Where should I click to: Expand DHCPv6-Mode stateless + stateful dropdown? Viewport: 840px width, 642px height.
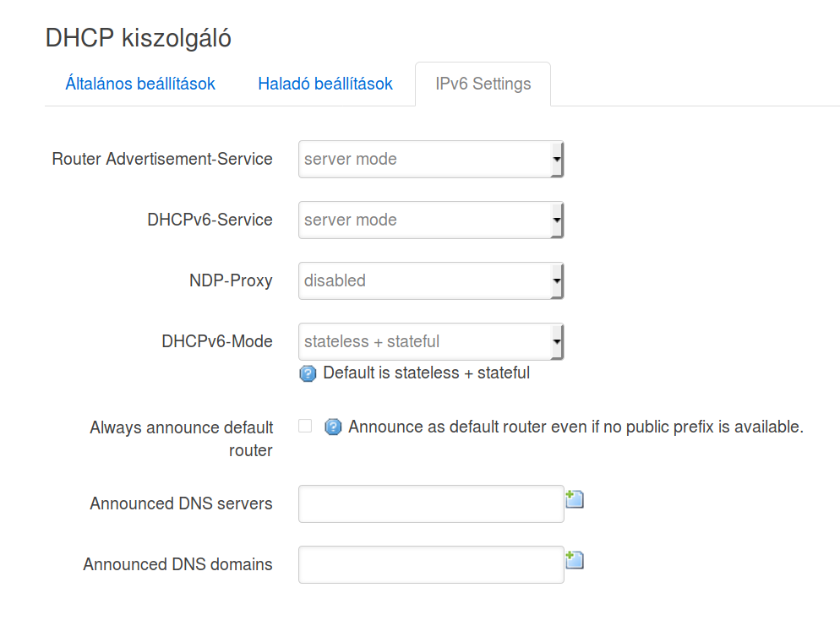pyautogui.click(x=431, y=341)
